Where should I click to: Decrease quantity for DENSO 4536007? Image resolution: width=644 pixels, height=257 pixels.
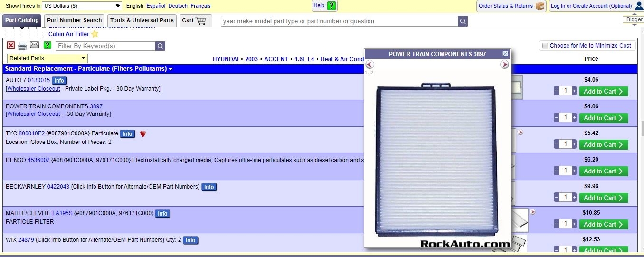click(556, 171)
